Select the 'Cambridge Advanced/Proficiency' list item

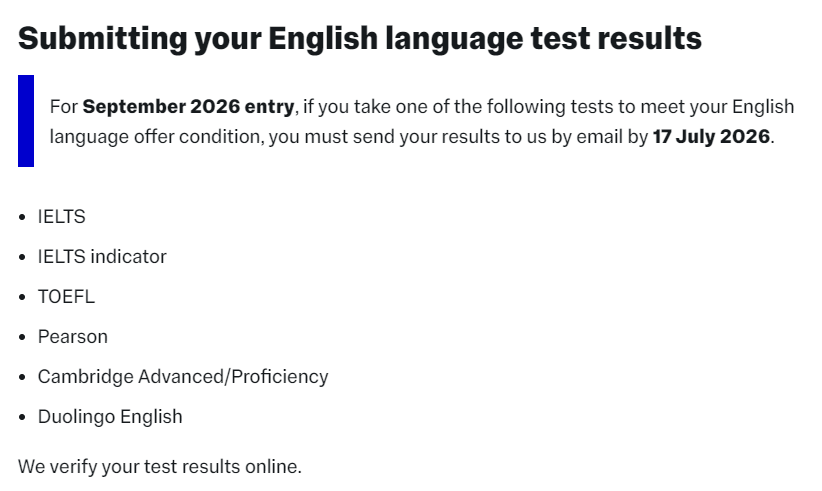(x=183, y=377)
